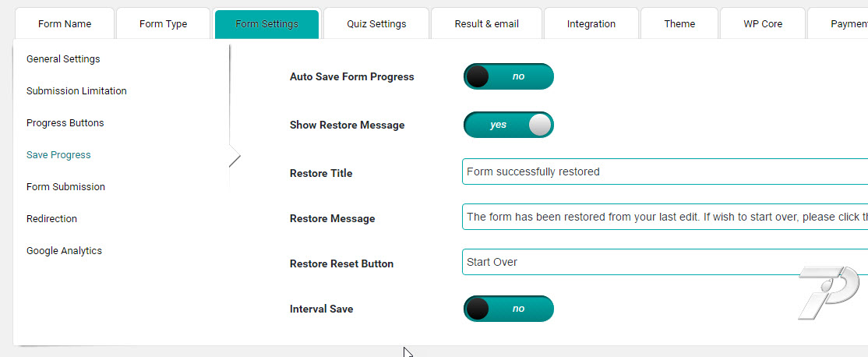Image resolution: width=868 pixels, height=357 pixels.
Task: Select the WP Core tab
Action: coord(763,23)
